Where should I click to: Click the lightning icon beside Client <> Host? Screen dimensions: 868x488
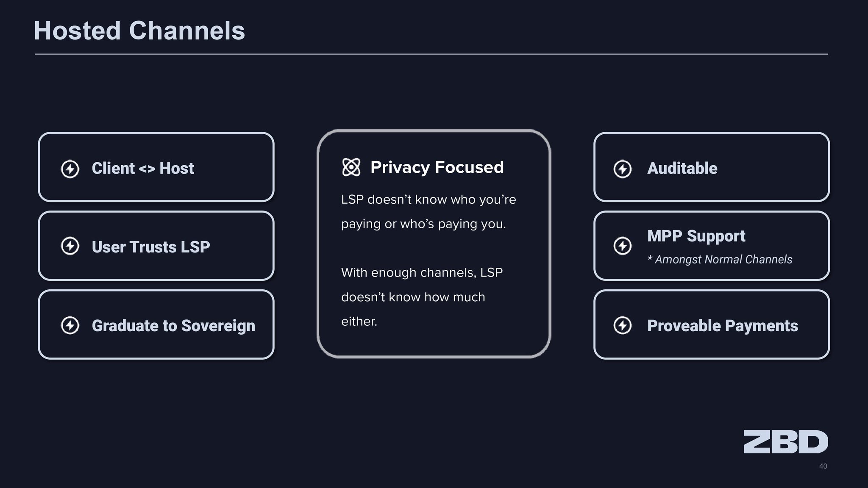(x=70, y=169)
